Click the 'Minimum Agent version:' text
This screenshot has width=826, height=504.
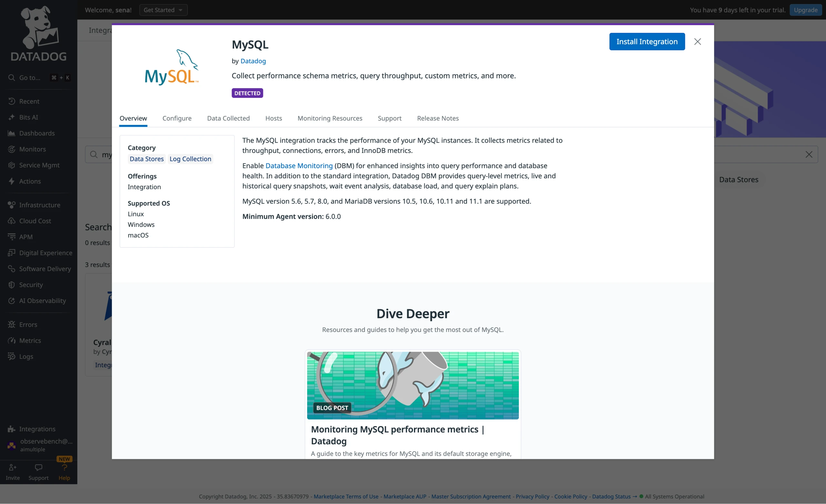point(283,217)
